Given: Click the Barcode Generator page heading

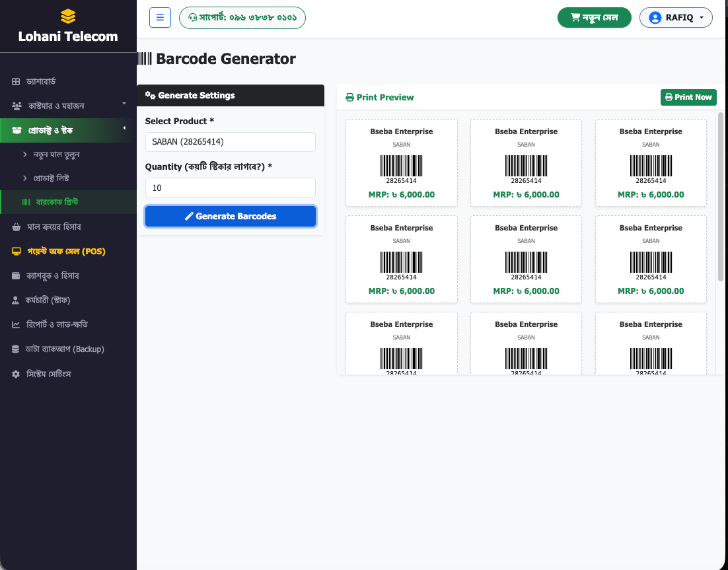Looking at the screenshot, I should coord(226,59).
